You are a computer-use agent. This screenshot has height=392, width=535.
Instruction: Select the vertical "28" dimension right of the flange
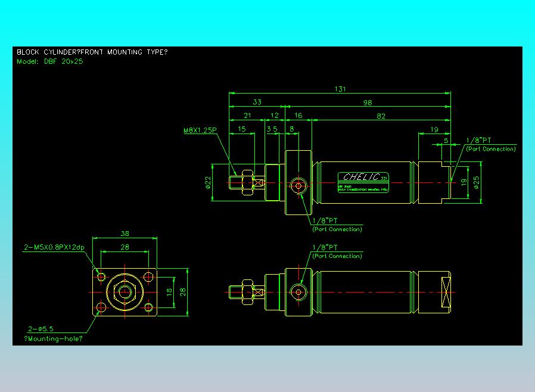pos(183,292)
